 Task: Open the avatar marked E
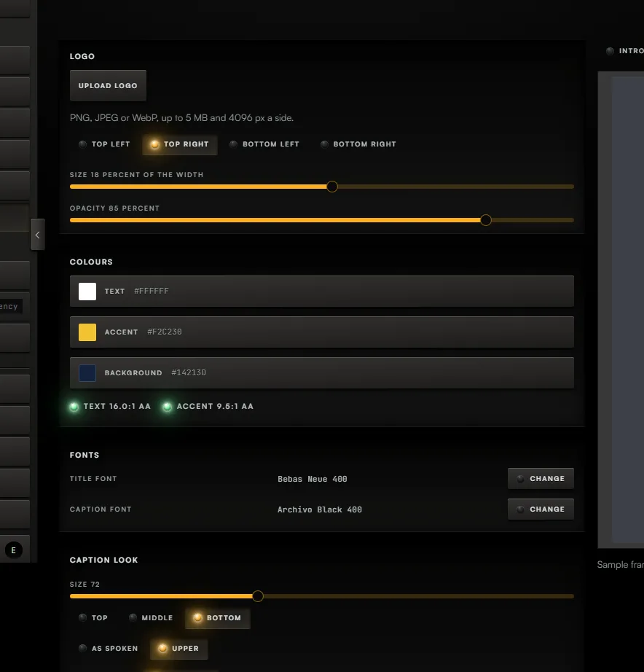(x=14, y=550)
